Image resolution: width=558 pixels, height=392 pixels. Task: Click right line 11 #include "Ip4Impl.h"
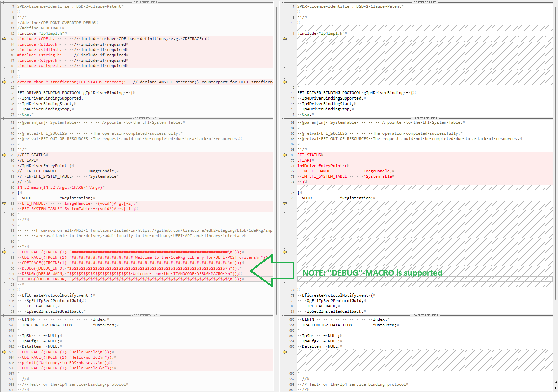point(322,33)
